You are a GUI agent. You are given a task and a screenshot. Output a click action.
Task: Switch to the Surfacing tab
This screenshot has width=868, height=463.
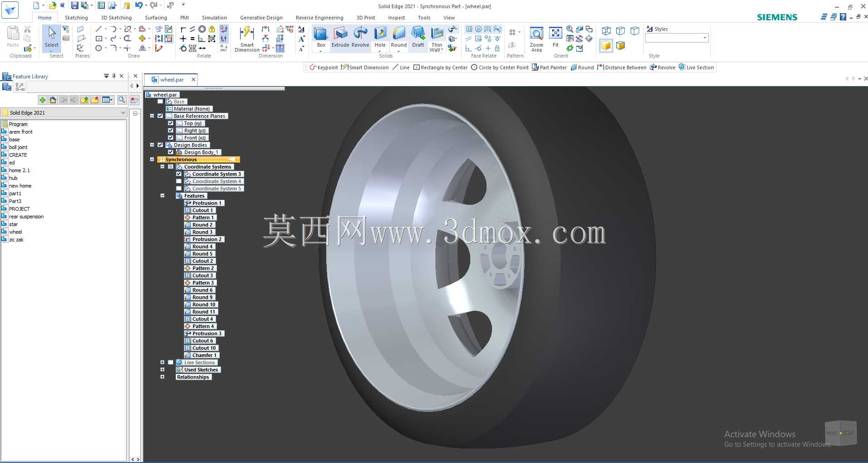(156, 18)
